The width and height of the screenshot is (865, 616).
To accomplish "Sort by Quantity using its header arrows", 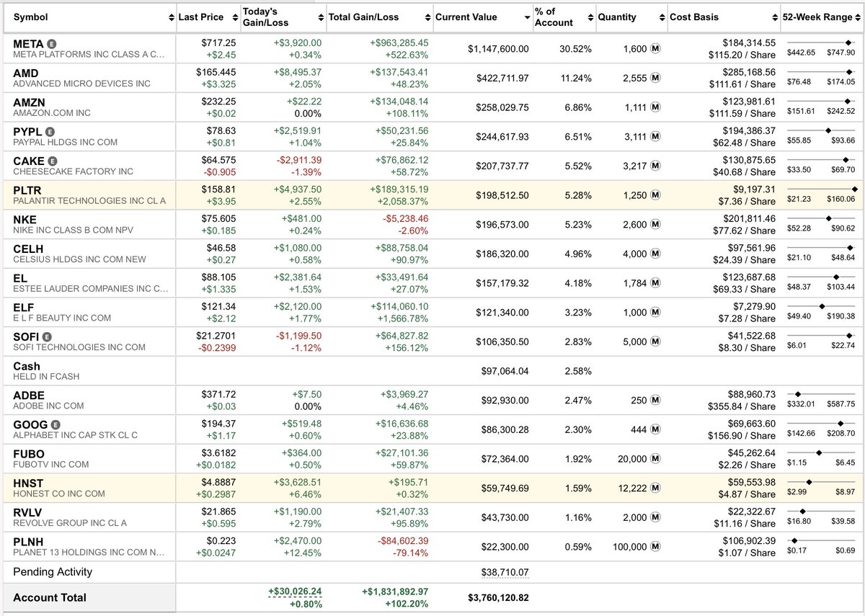I will 662,17.
